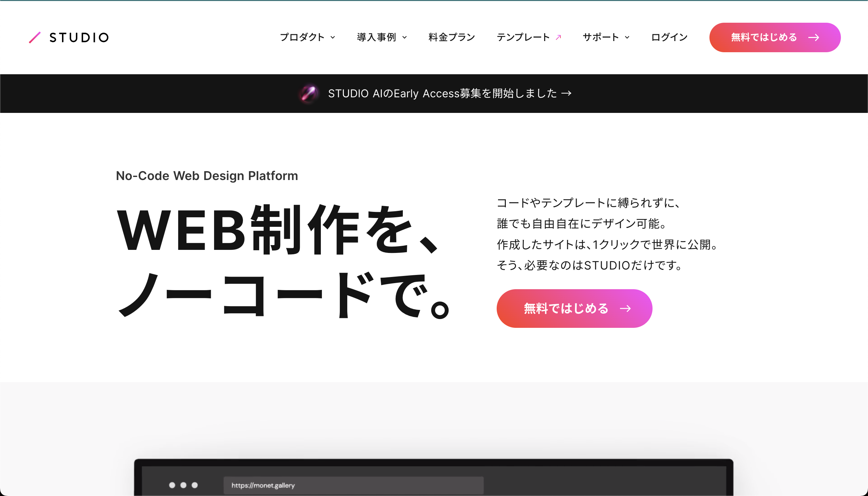Click the line 誰でも自由自在にデザイン可能。
868x496 pixels.
[582, 224]
